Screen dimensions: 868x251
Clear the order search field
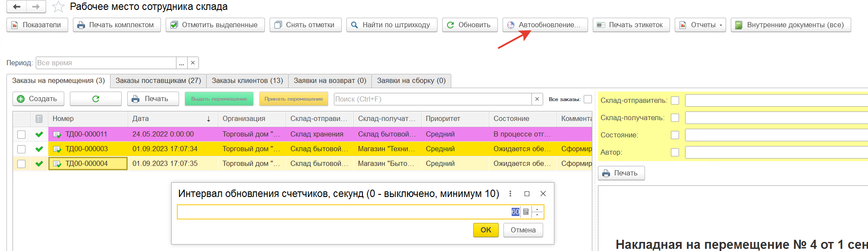click(x=537, y=99)
